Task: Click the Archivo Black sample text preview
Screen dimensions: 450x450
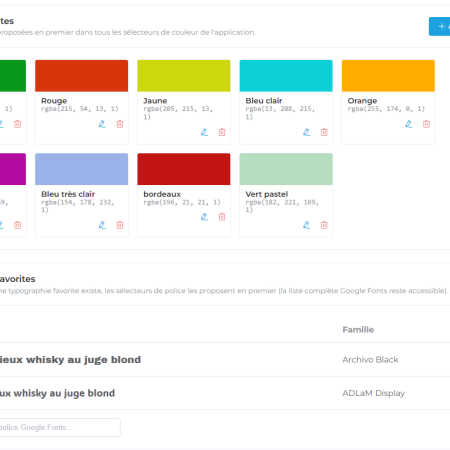Action: (x=70, y=360)
